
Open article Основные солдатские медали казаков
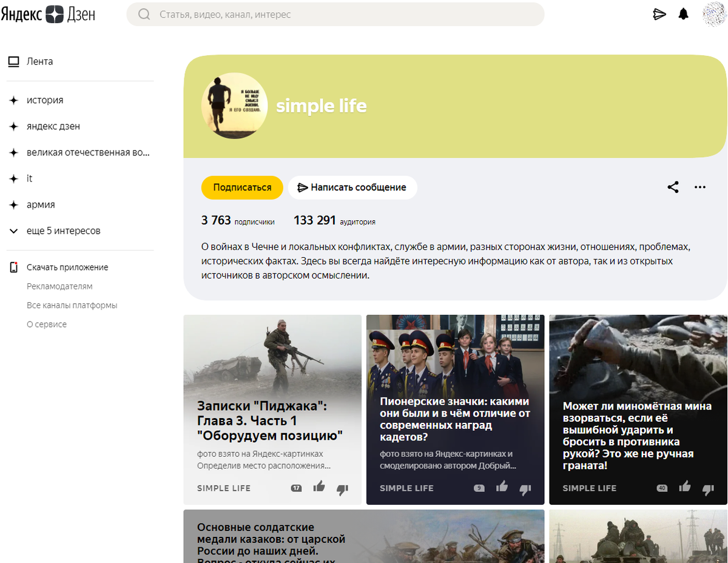tap(364, 536)
